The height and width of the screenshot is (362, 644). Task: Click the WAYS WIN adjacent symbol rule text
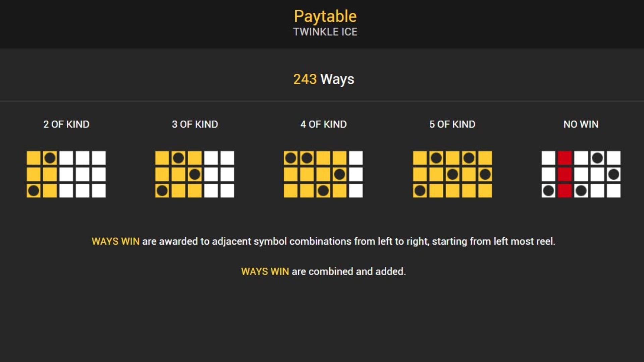[x=323, y=241]
